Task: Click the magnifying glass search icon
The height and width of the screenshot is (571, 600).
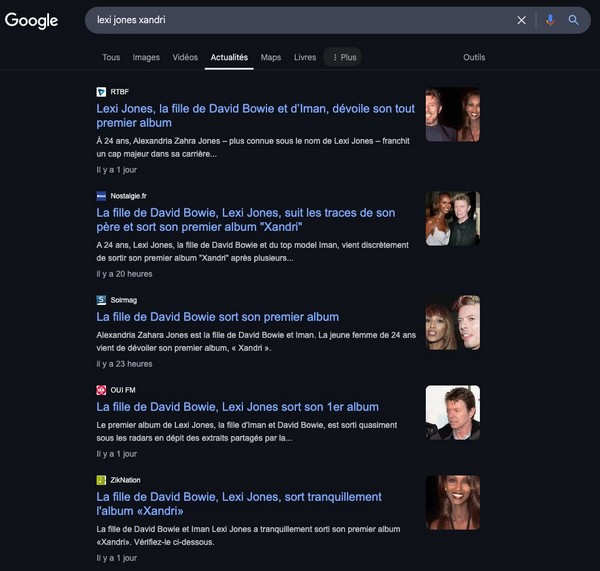Action: coord(574,20)
